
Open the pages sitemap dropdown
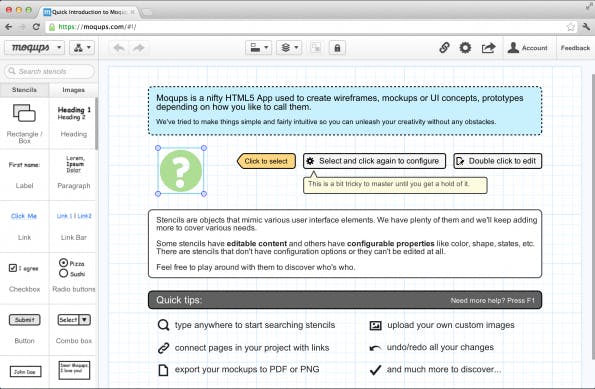82,48
